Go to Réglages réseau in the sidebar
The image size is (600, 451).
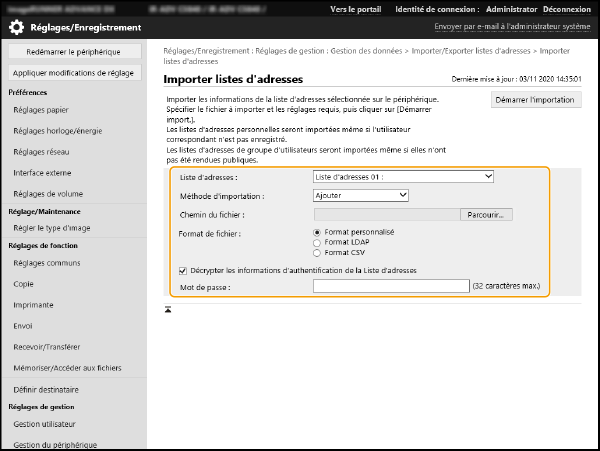pyautogui.click(x=41, y=150)
